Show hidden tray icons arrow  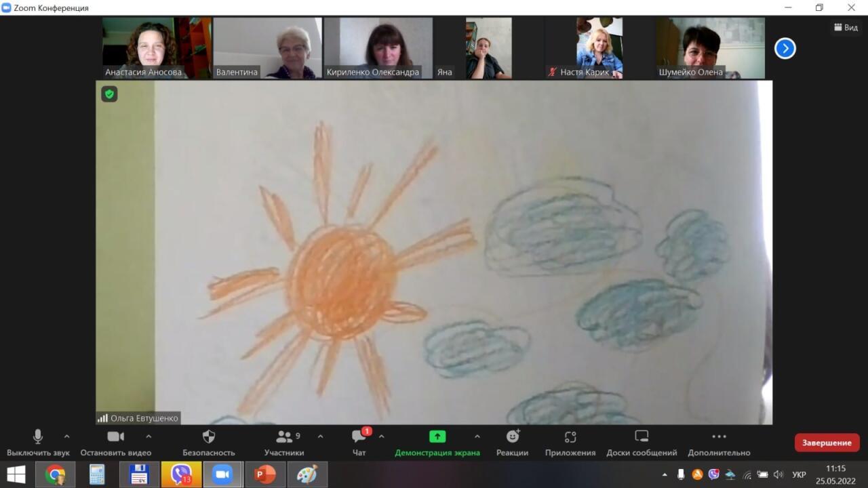(665, 474)
